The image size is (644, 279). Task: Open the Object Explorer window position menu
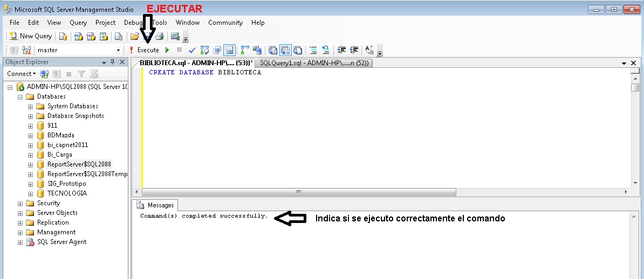point(104,62)
